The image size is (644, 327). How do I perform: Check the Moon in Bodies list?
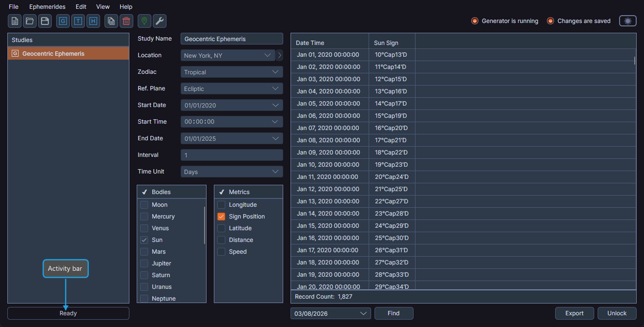[x=144, y=204]
